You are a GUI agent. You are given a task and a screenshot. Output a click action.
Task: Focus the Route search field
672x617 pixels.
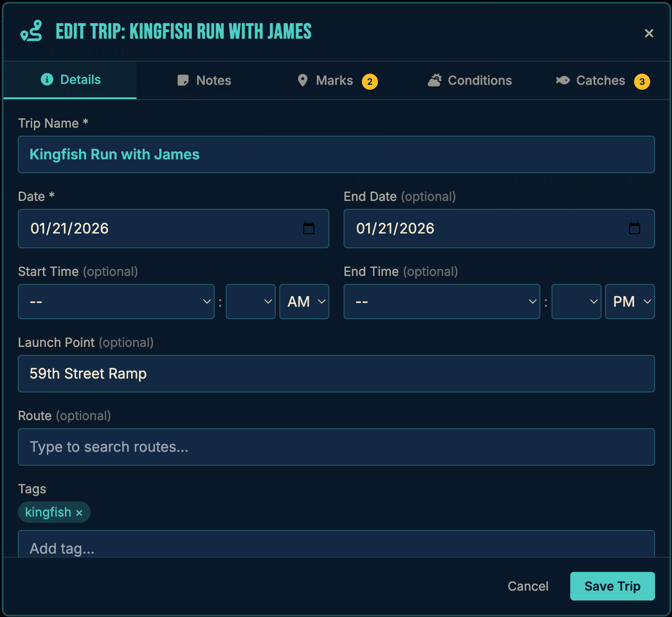pyautogui.click(x=336, y=447)
